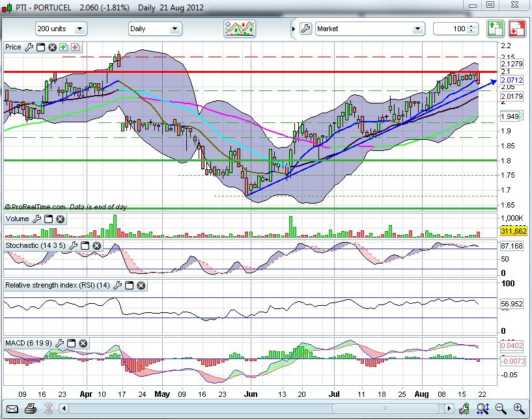Viewport: 532px width, 419px height.
Task: Click the red down-arrow icon in the Price panel
Action: pos(76,47)
